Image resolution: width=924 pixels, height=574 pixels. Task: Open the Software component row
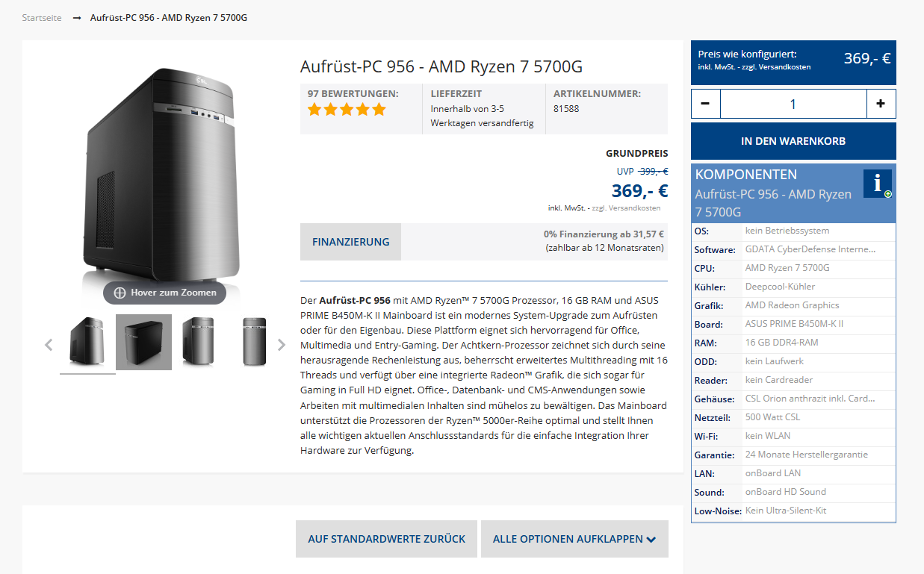793,250
